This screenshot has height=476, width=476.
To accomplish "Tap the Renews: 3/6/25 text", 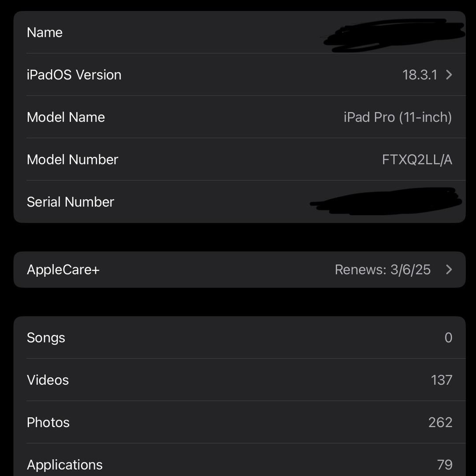I will (x=383, y=270).
